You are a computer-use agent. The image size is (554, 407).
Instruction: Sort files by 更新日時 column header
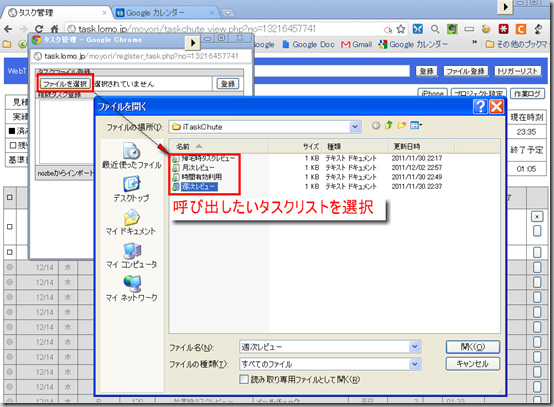click(x=421, y=146)
